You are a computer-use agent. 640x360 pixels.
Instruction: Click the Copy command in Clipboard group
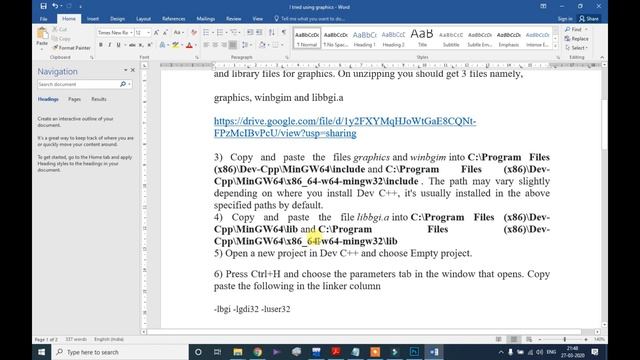point(61,38)
